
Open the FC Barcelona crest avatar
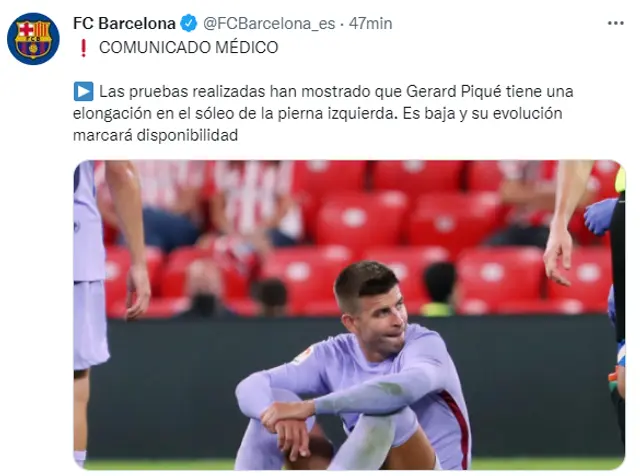coord(33,39)
